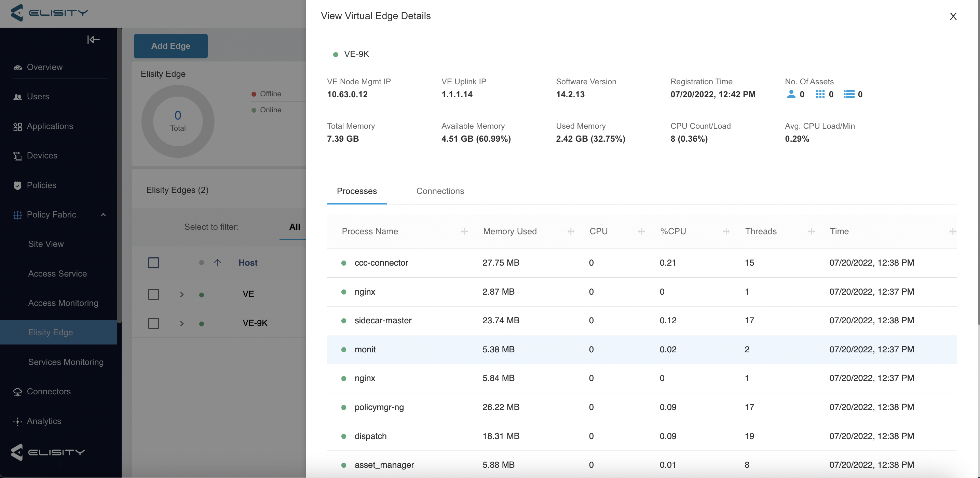Click the Process Name column move handle
This screenshot has width=980, height=478.
[464, 231]
